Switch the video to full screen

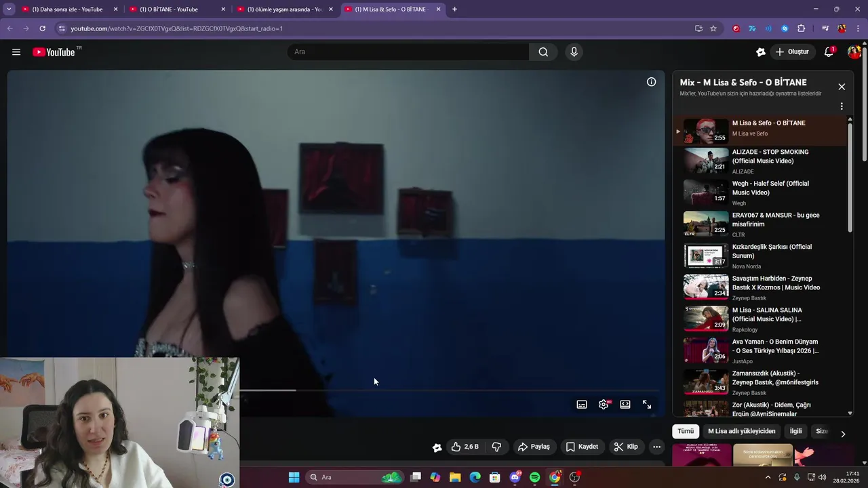pos(647,405)
